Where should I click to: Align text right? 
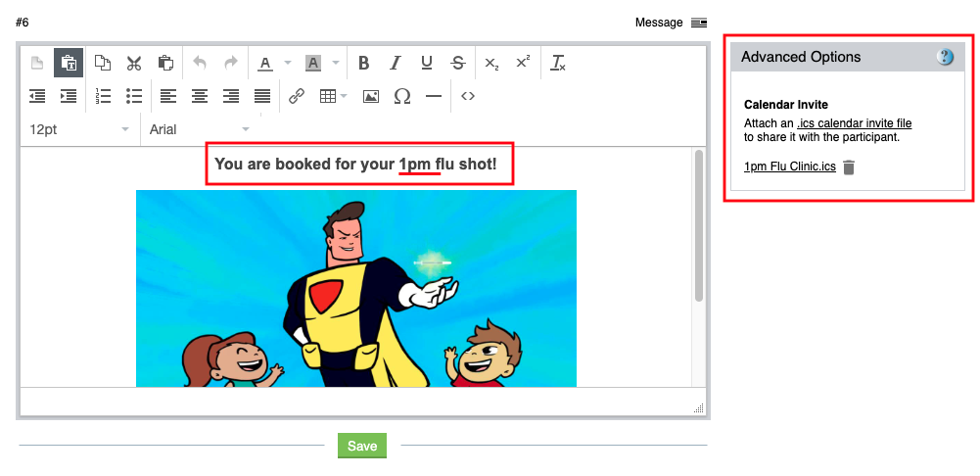[x=231, y=96]
